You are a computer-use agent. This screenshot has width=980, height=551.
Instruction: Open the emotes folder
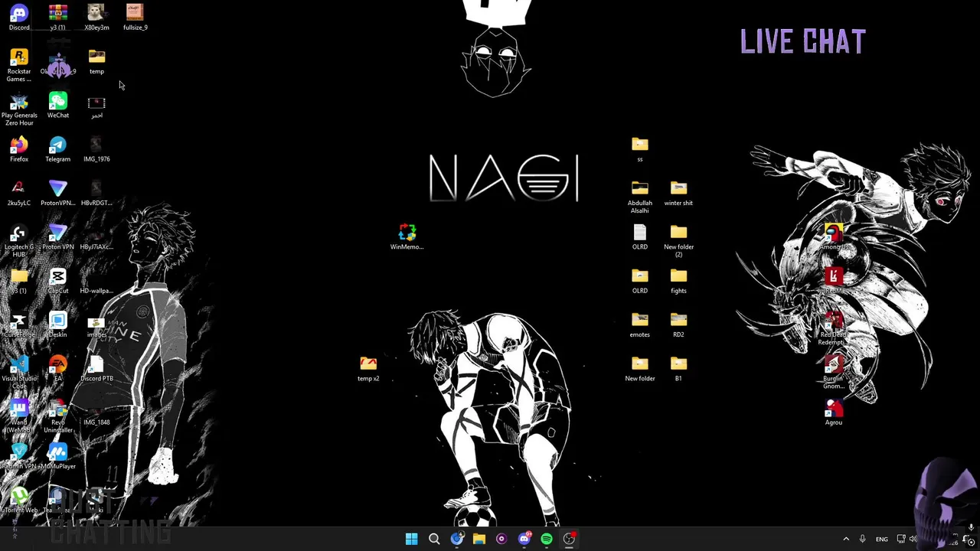639,324
